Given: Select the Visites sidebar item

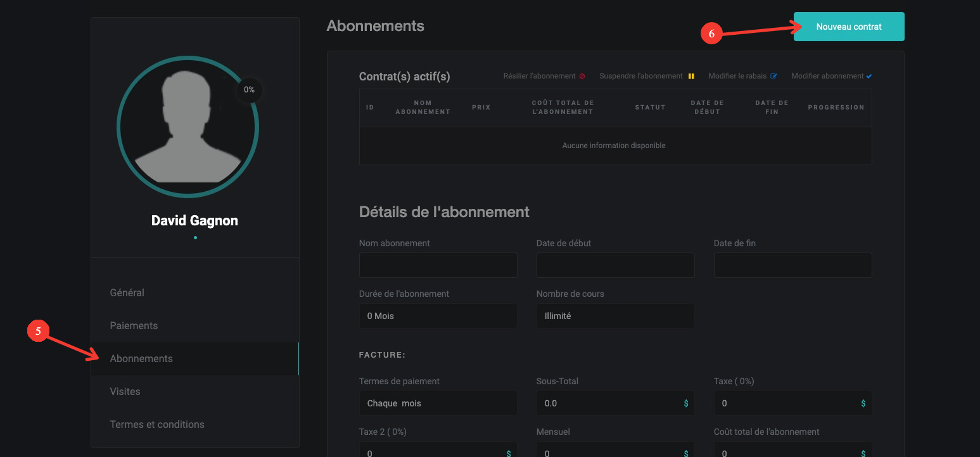Looking at the screenshot, I should click(125, 391).
